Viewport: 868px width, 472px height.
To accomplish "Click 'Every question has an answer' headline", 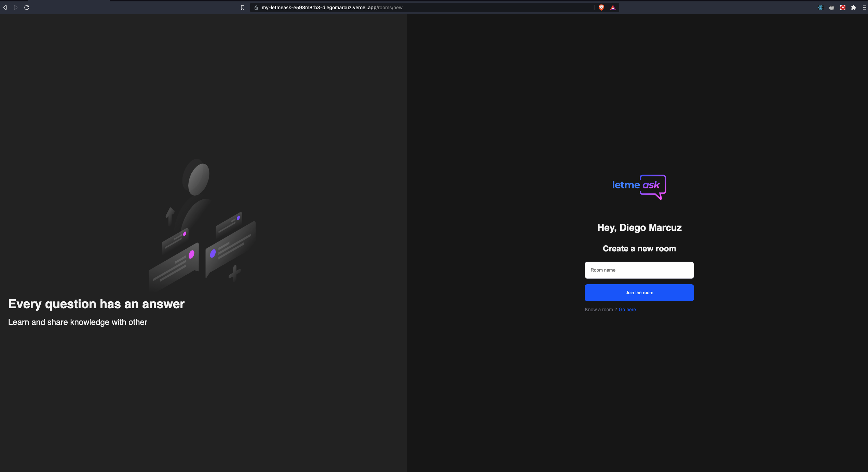I will [96, 304].
